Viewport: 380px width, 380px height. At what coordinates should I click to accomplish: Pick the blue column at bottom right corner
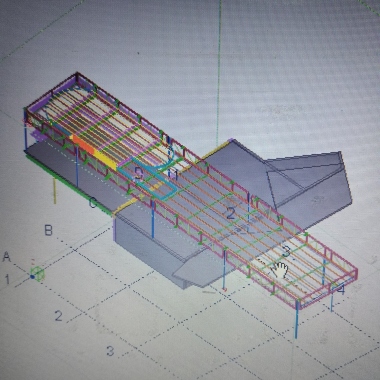pyautogui.click(x=296, y=321)
